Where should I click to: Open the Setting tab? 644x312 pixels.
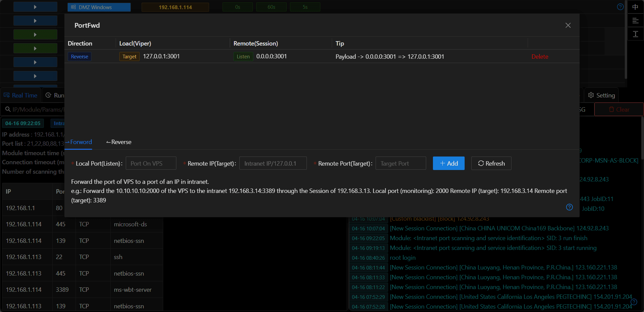tap(602, 95)
